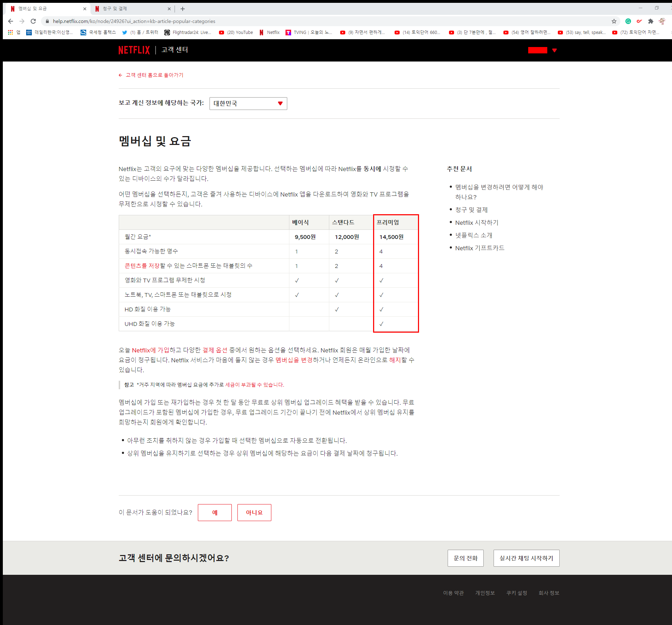Click the NETFLIX logo in header
This screenshot has height=625, width=672.
(134, 50)
